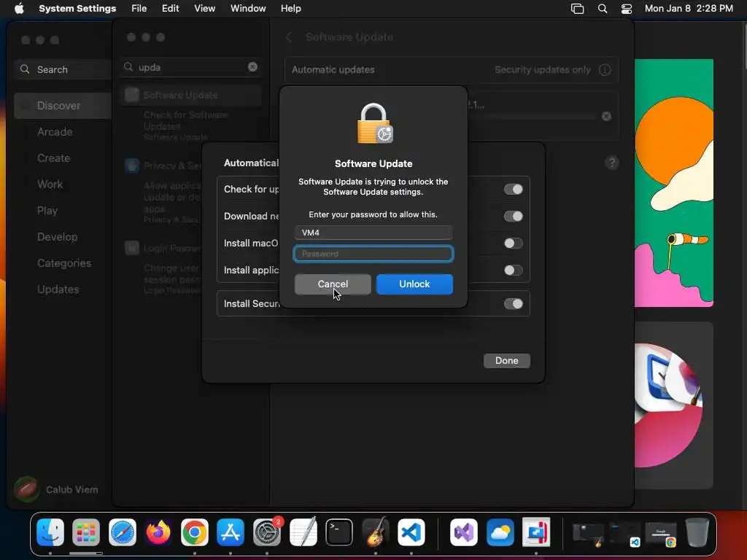Select Arcade in App Store sidebar

coord(55,132)
